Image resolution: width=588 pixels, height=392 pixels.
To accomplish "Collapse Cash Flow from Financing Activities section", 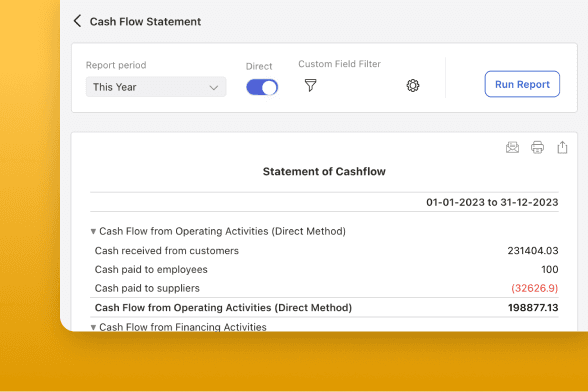I will 93,327.
